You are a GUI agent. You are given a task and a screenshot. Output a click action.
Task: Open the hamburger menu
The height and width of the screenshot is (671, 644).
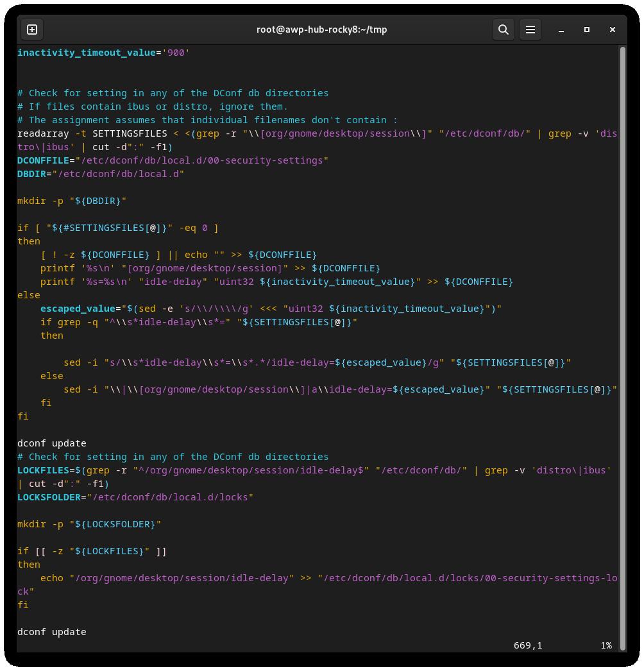pos(530,30)
